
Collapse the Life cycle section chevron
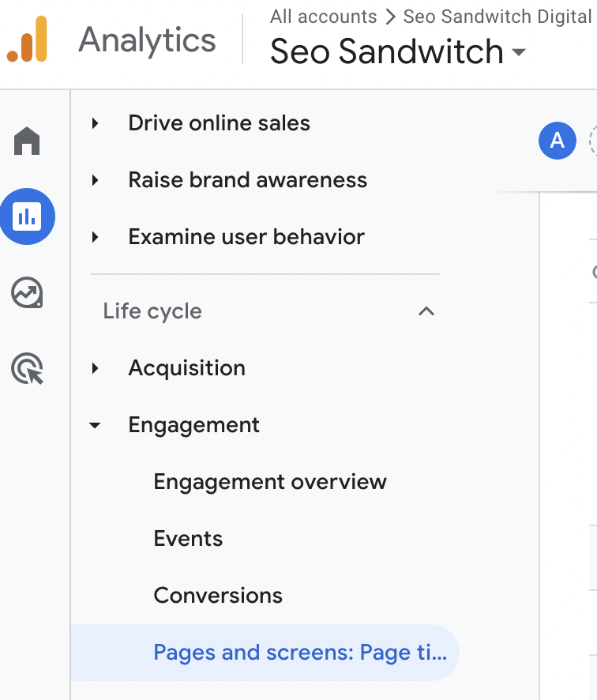click(426, 311)
